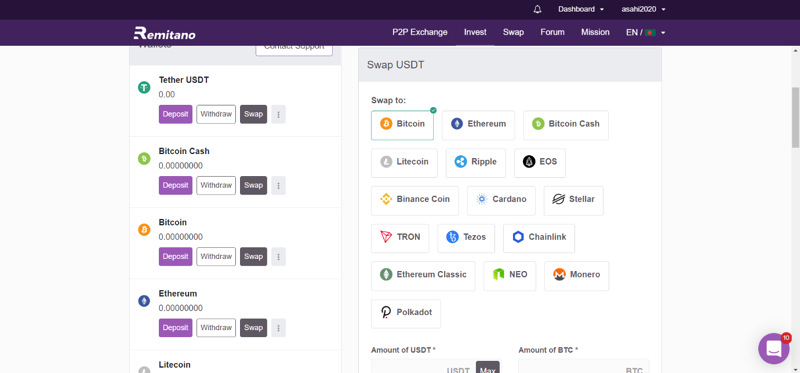Deposit into Bitcoin wallet
This screenshot has height=373, width=800.
click(x=176, y=257)
